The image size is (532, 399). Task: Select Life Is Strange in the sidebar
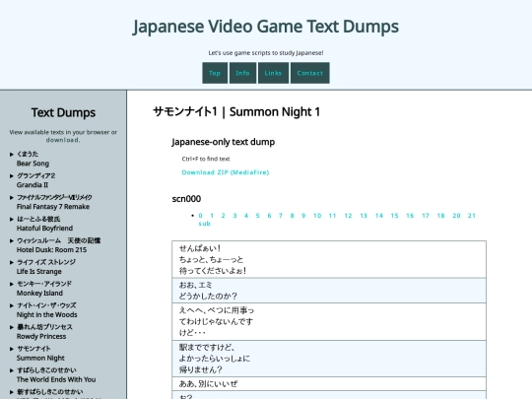tap(39, 272)
